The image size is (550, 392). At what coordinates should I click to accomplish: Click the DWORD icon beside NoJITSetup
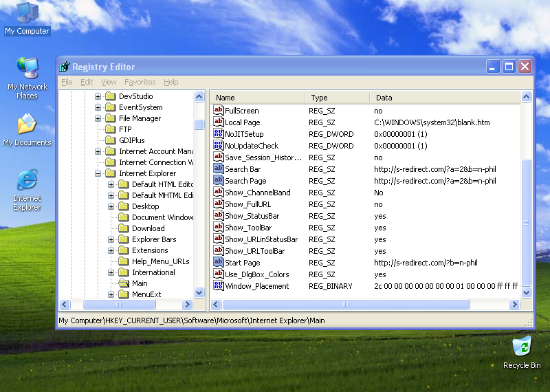[x=218, y=133]
